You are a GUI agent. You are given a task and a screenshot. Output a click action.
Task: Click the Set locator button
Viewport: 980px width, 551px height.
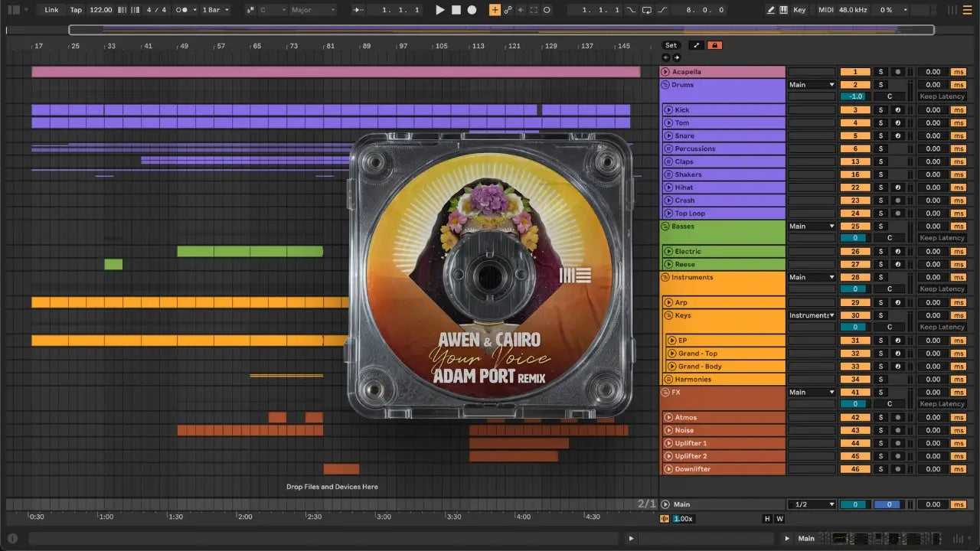coord(671,45)
